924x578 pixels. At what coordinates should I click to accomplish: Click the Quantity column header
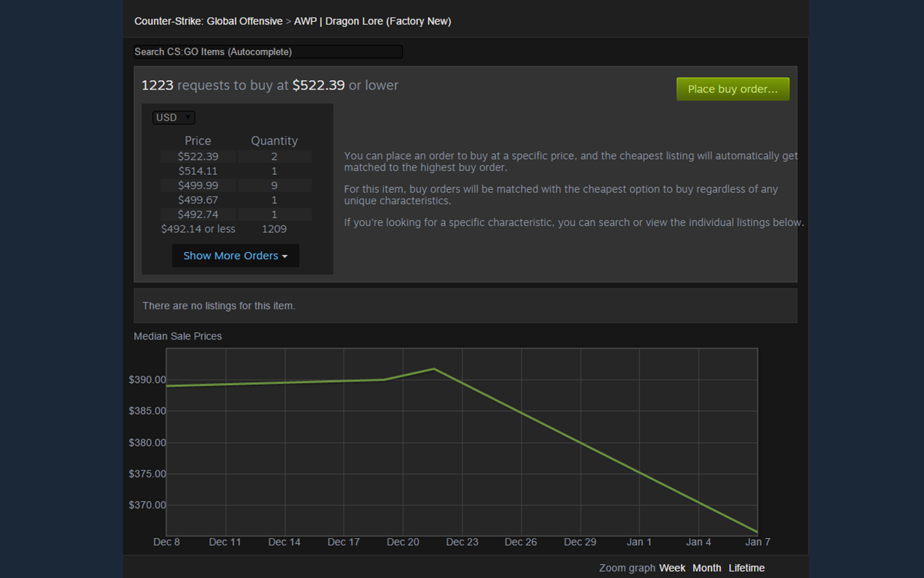pyautogui.click(x=274, y=141)
